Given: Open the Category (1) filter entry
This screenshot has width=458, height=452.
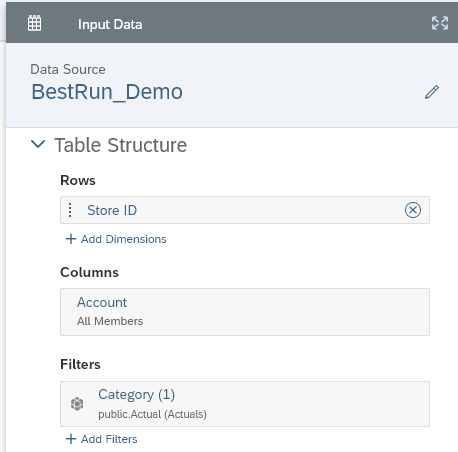Looking at the screenshot, I should coord(245,404).
